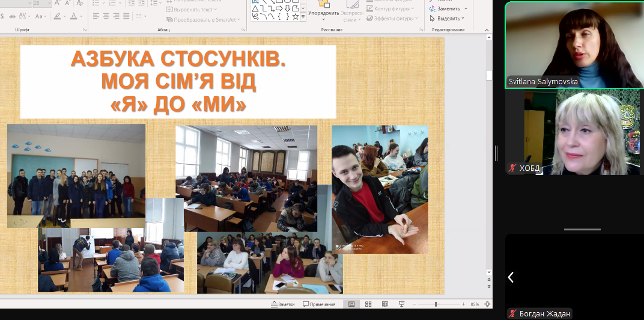Open the Контур фигуры outline menu

[x=390, y=8]
